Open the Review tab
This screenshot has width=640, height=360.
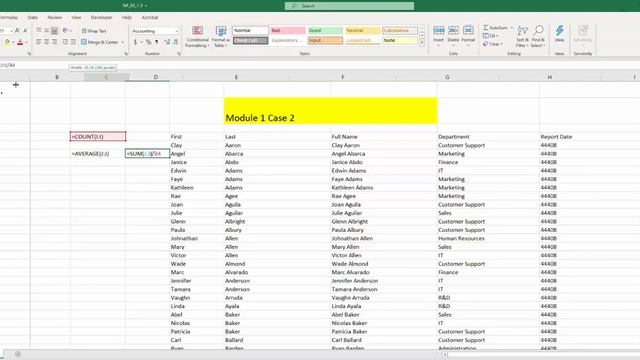coord(55,18)
